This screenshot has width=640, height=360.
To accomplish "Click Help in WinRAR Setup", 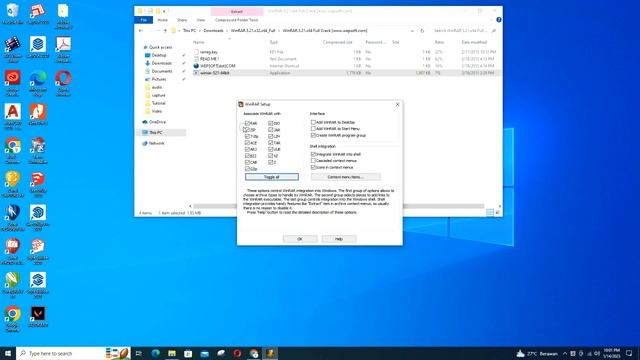I will tap(339, 239).
